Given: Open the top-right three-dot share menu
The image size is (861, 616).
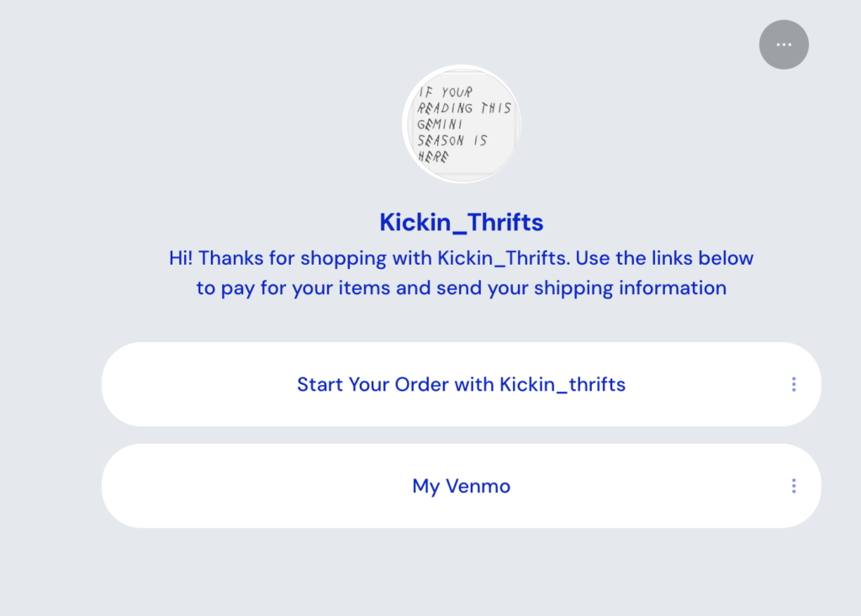Looking at the screenshot, I should coord(784,45).
